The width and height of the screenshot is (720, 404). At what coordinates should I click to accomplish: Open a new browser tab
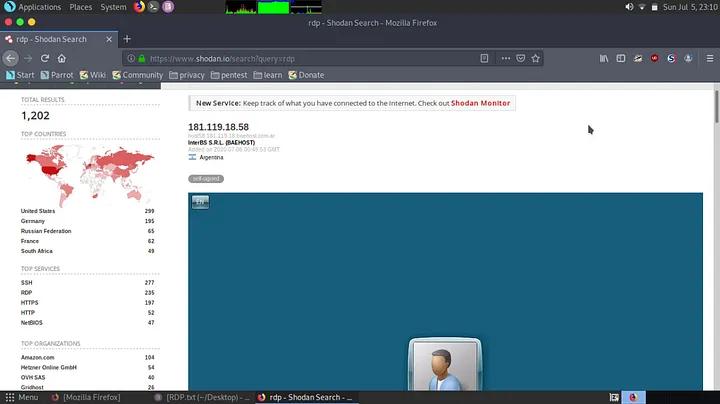127,39
